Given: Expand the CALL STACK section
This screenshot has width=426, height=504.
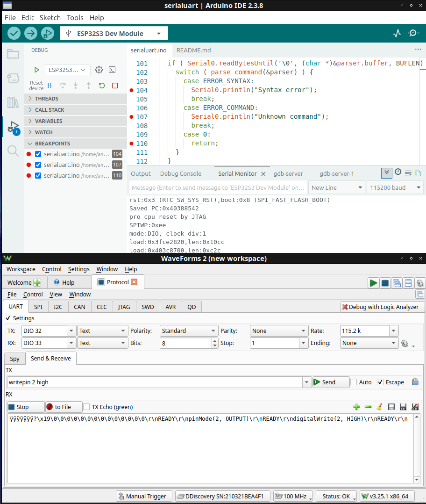Looking at the screenshot, I should pos(76,110).
